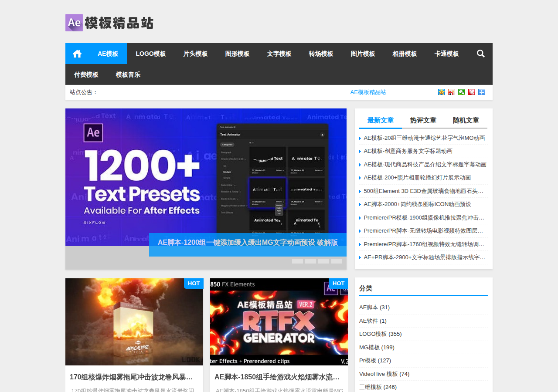Viewport: 558px width, 392px height.
Task: Open AE模板-200+照片相册轮播幻灯片 article
Action: click(x=417, y=178)
